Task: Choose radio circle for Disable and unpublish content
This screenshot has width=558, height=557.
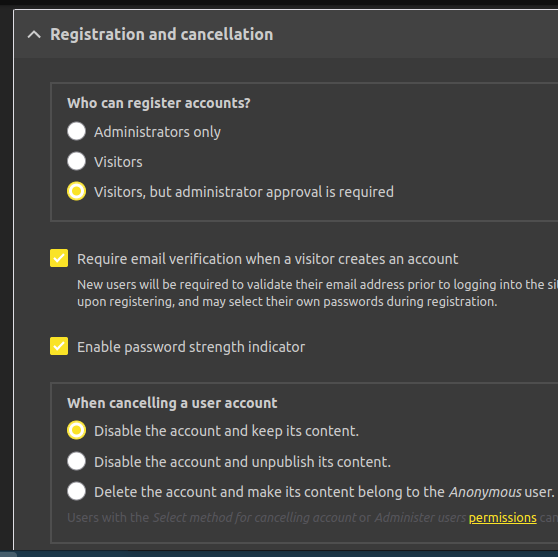Action: 77,461
